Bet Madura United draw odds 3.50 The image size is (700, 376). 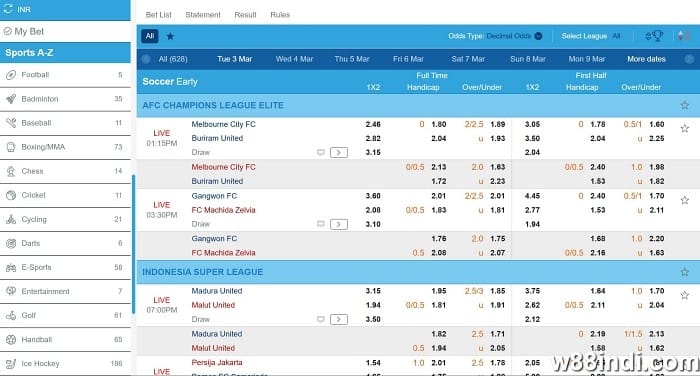(373, 319)
